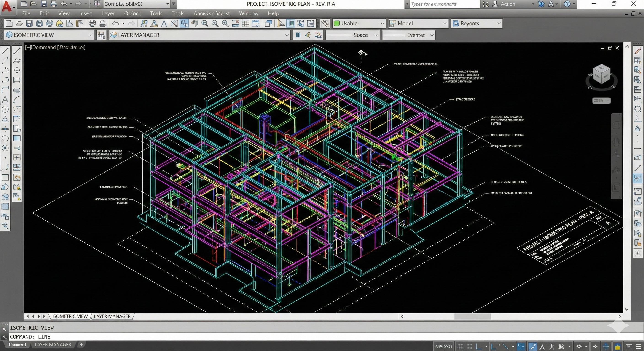Click the green Usable layer color swatch
Image resolution: width=644 pixels, height=351 pixels.
[337, 23]
